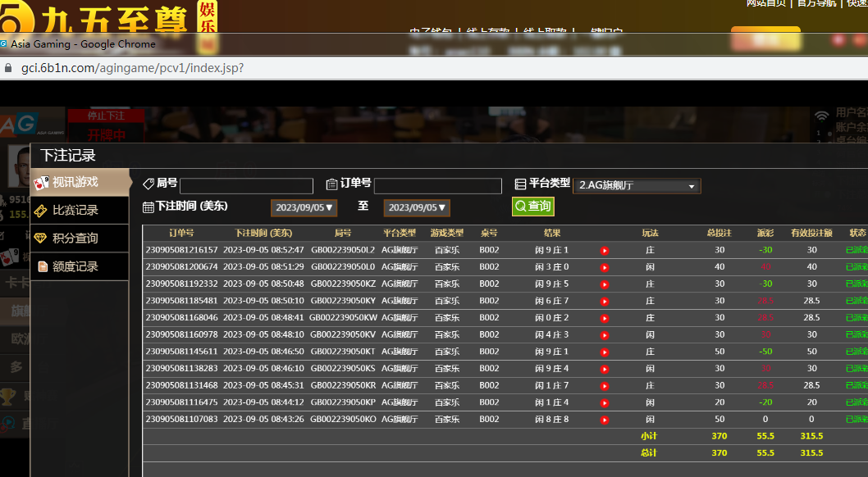Open the 平台类型 dropdown showing AG旗舰厅

(637, 186)
